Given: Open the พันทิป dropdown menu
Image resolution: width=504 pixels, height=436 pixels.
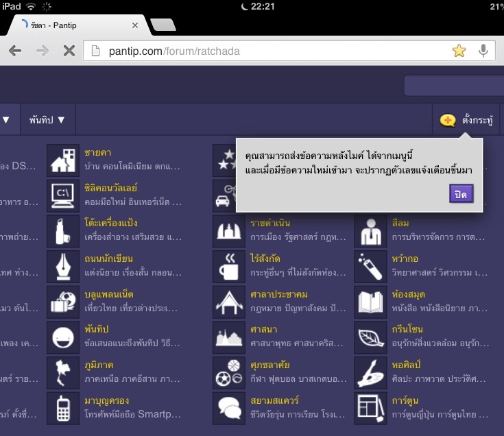Looking at the screenshot, I should coord(47,119).
